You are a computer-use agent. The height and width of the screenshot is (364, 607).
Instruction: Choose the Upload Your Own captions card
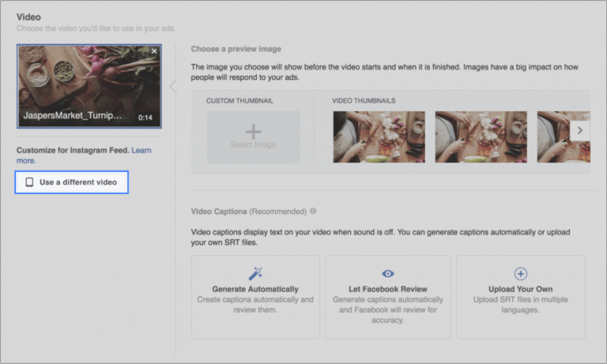(520, 297)
